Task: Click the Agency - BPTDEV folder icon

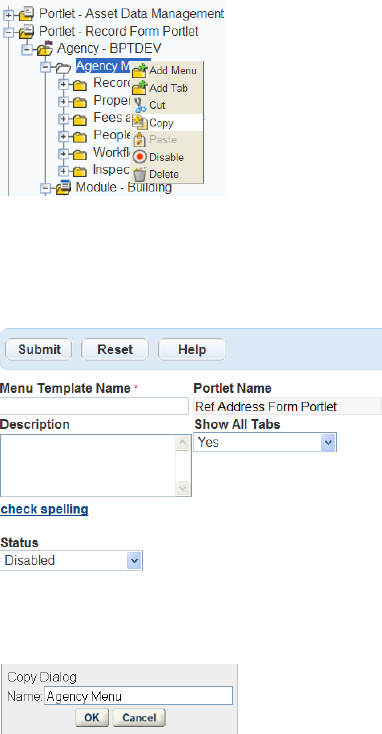Action: click(44, 48)
